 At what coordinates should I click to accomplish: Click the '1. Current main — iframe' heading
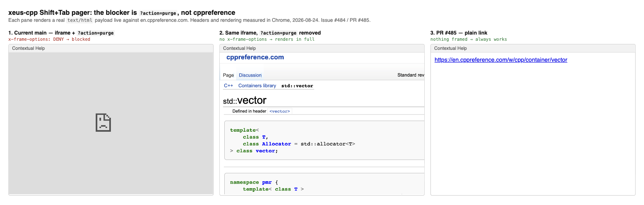[61, 33]
